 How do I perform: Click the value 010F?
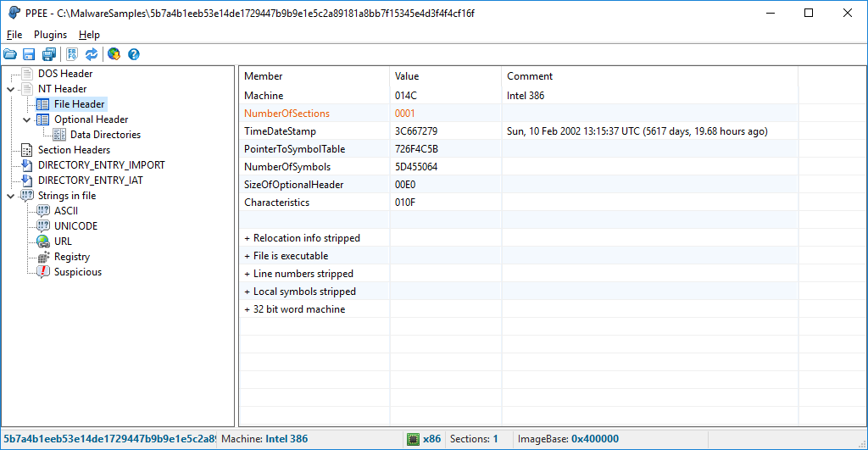pyautogui.click(x=404, y=202)
